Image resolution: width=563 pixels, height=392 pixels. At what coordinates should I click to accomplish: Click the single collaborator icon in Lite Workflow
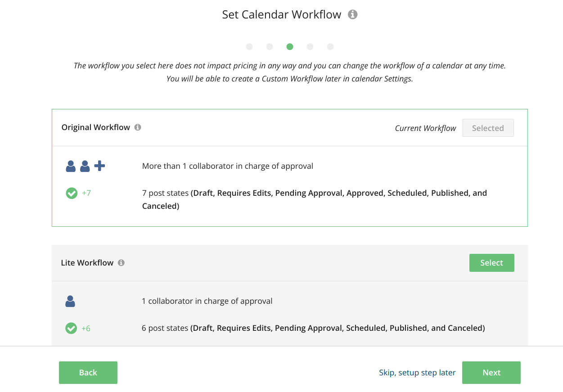pos(70,301)
